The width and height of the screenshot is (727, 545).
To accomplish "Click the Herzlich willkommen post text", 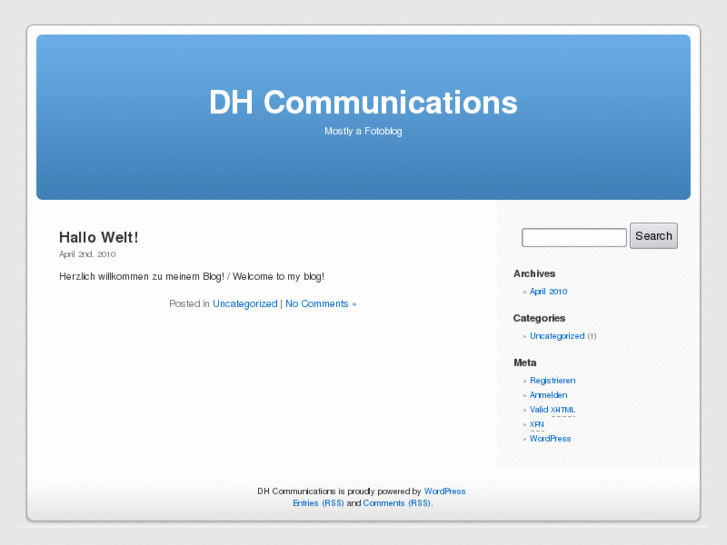I will [191, 276].
